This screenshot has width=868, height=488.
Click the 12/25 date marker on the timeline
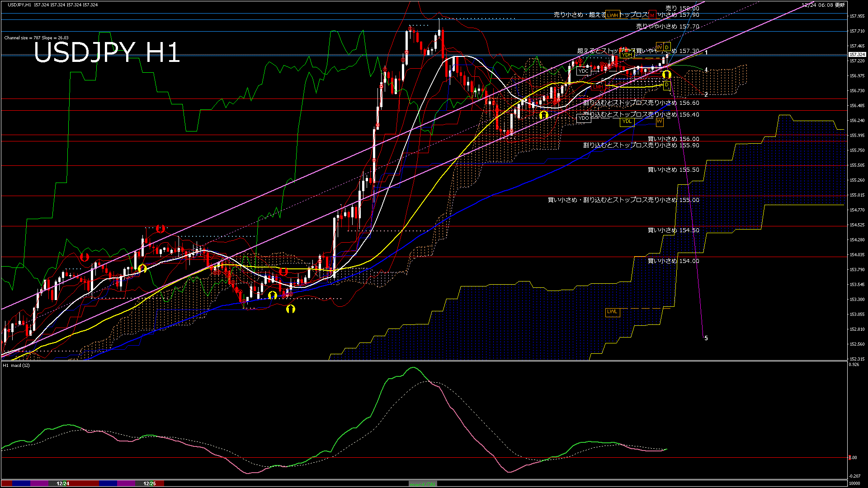149,483
